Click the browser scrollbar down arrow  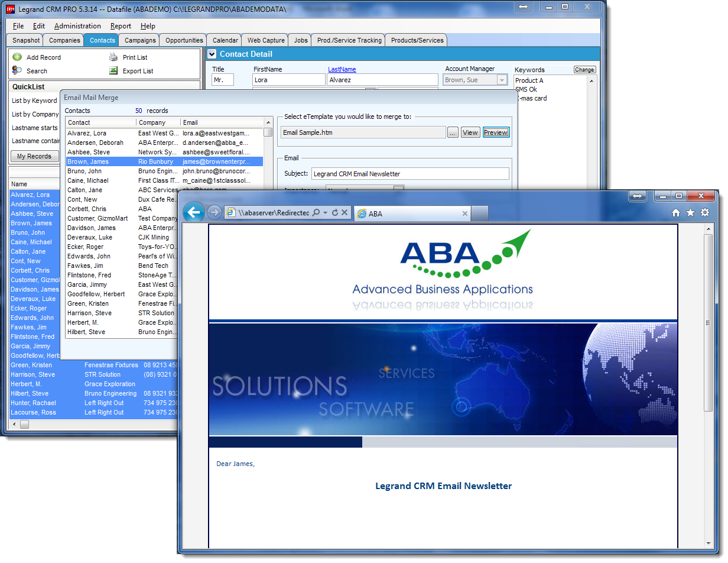click(708, 543)
